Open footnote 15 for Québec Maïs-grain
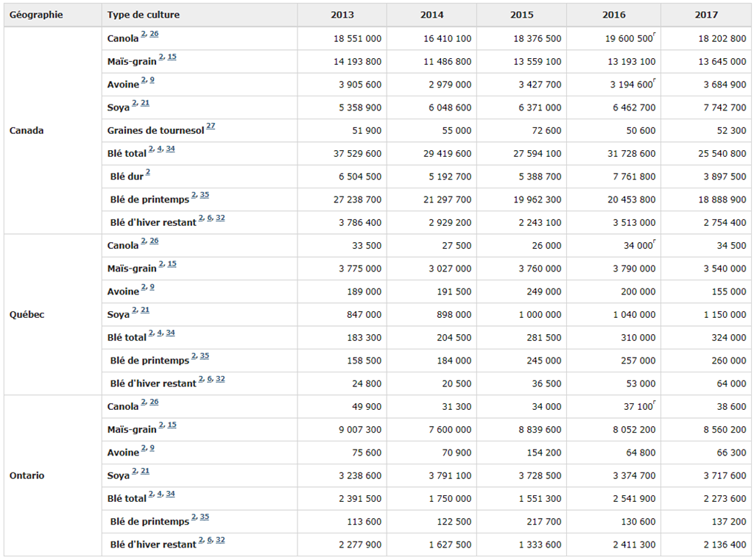This screenshot has width=754, height=560. (172, 264)
